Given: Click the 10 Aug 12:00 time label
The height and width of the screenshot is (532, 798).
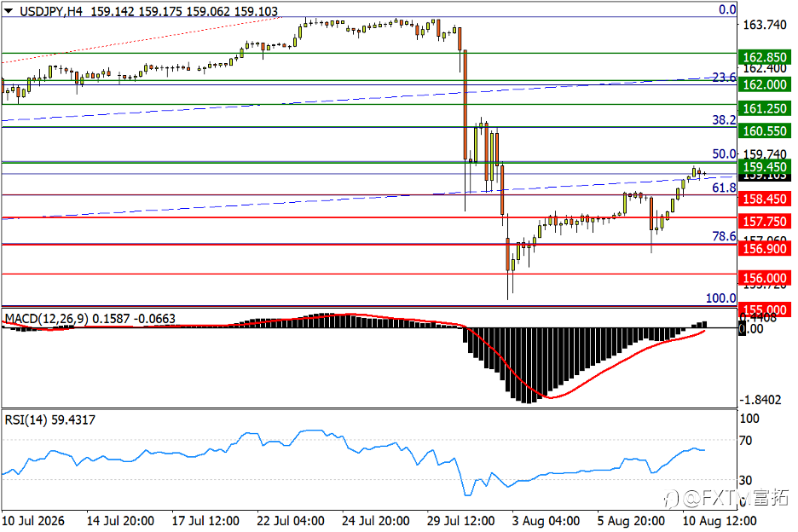Looking at the screenshot, I should pos(719,521).
